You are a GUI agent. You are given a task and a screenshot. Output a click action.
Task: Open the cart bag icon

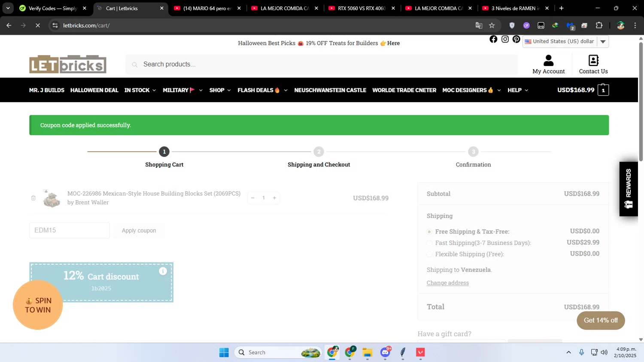coord(603,90)
